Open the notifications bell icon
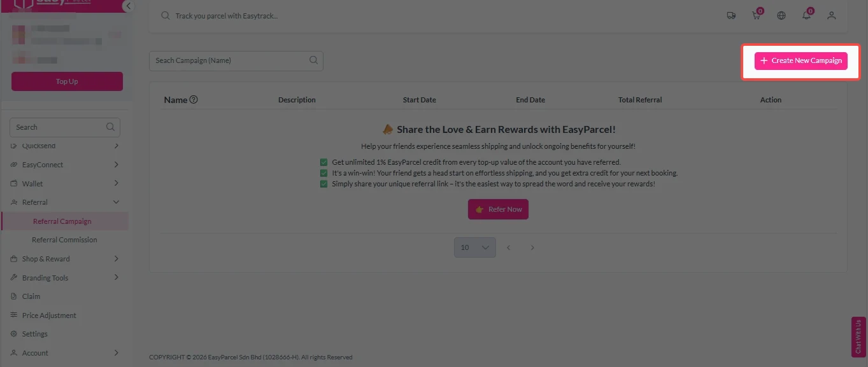 807,15
